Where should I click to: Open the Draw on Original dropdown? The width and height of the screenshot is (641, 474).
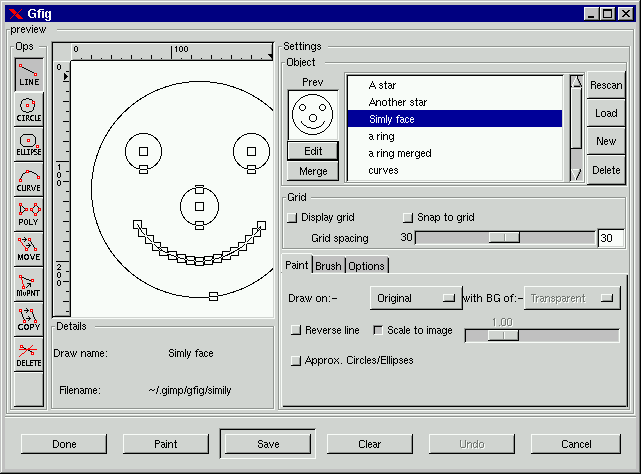click(x=414, y=298)
